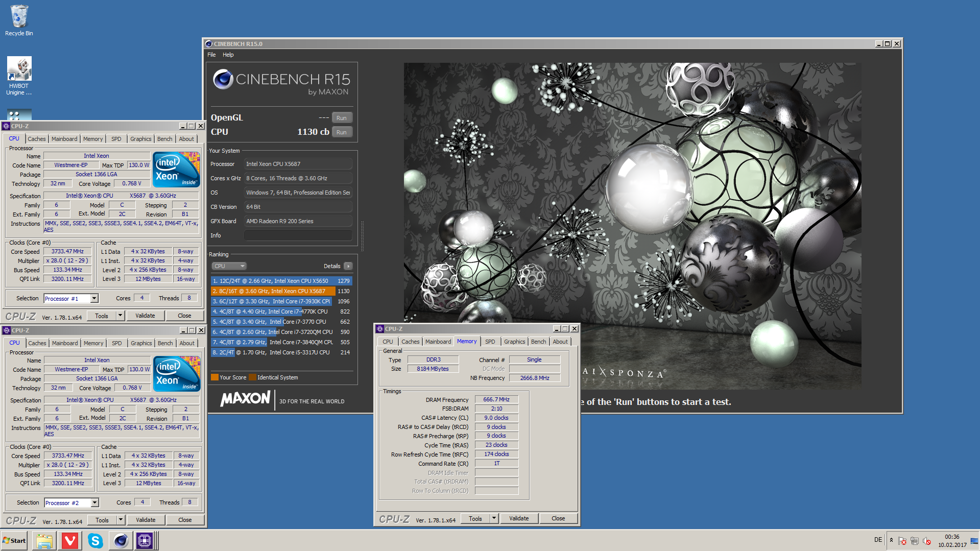Select ranking entry Xeon X5687 score 1130
Image resolution: width=980 pixels, height=551 pixels.
tap(281, 291)
